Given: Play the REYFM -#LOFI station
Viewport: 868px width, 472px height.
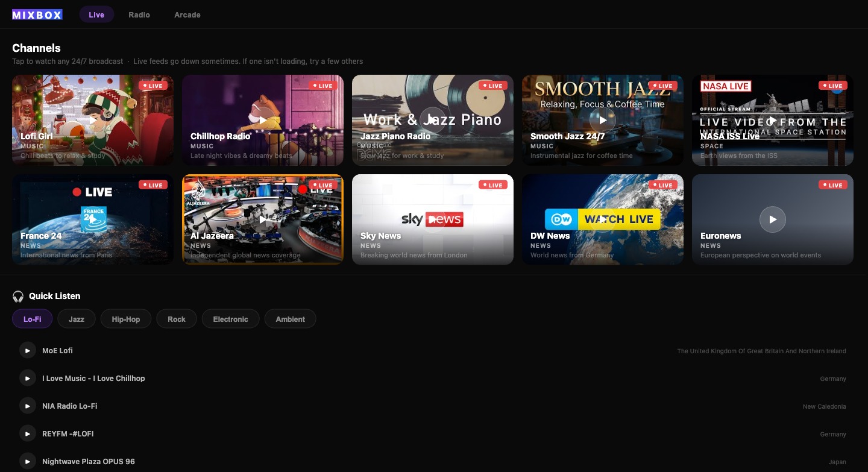Looking at the screenshot, I should [28, 433].
